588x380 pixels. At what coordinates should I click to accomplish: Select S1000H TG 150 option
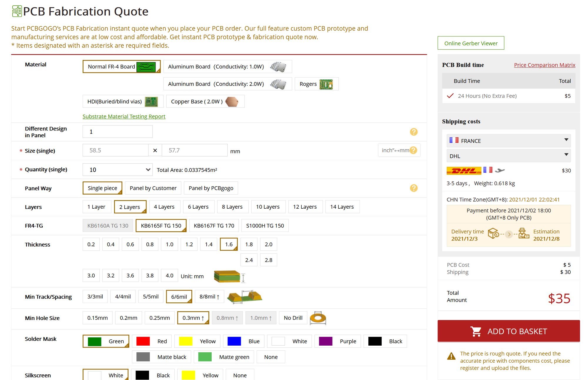pyautogui.click(x=265, y=226)
